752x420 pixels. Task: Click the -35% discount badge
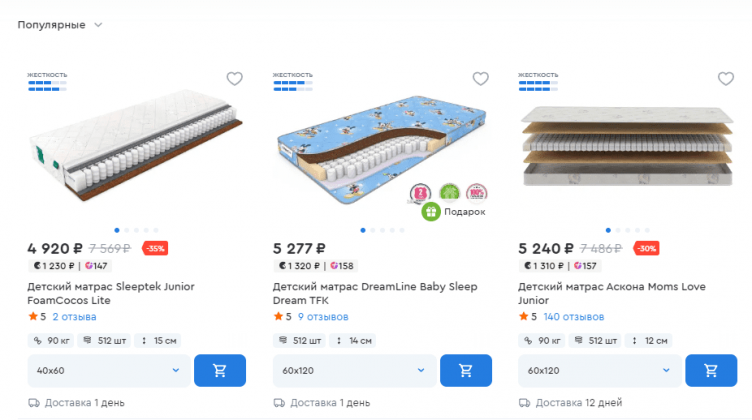click(x=155, y=249)
